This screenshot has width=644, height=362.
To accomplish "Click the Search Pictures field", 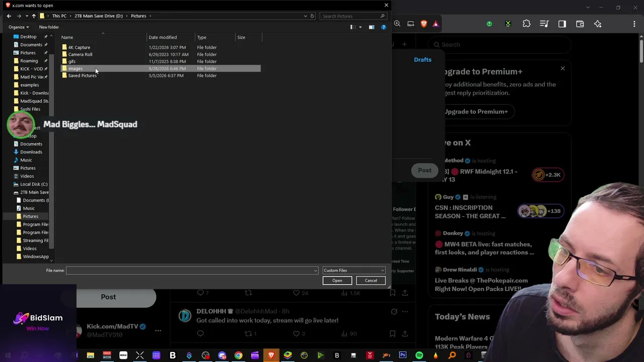I will [353, 16].
